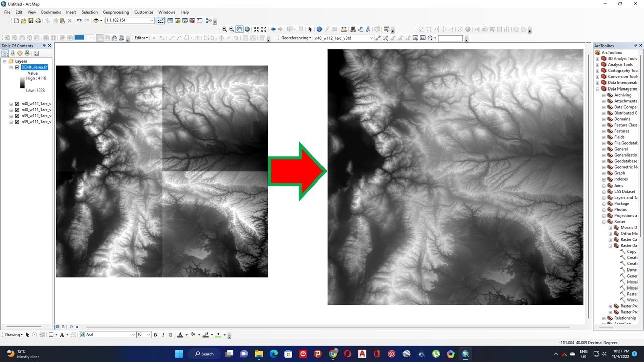
Task: Open the line color swatch
Action: click(x=205, y=335)
